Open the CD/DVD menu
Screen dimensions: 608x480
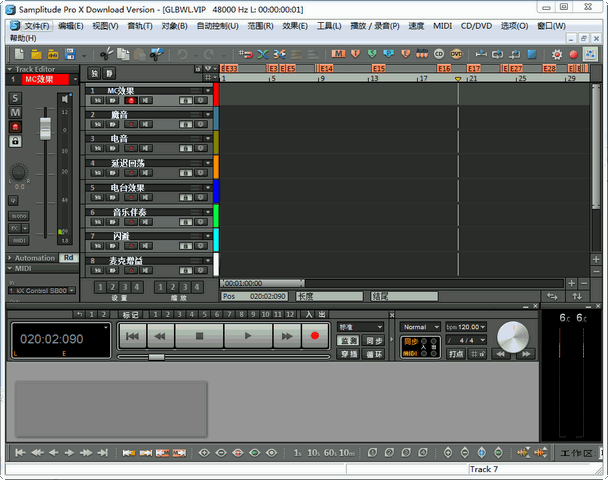pos(476,26)
